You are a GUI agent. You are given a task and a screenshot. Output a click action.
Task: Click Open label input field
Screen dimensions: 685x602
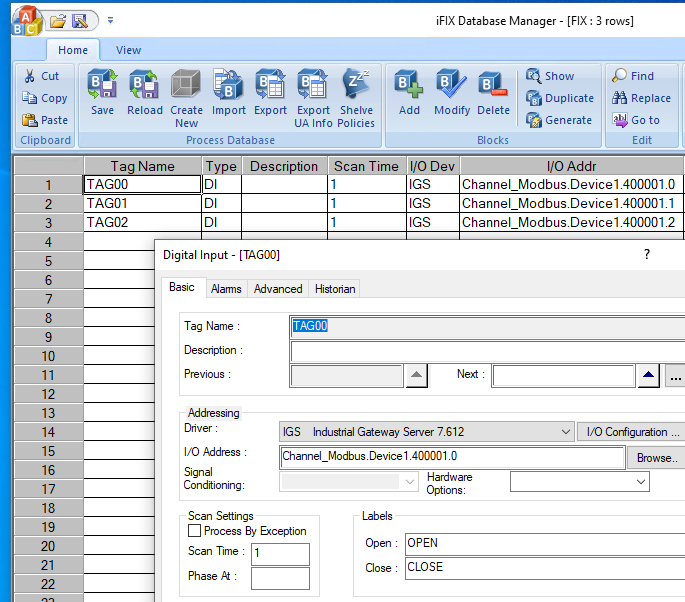tap(545, 543)
